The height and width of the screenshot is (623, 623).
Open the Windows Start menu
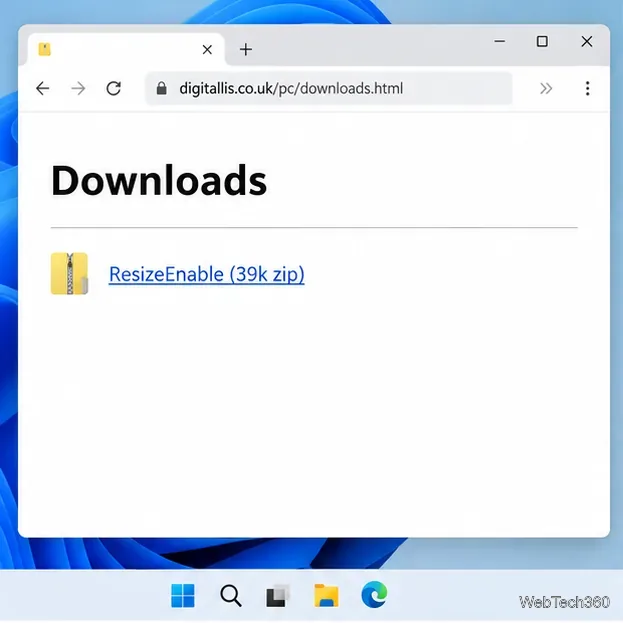click(x=183, y=596)
